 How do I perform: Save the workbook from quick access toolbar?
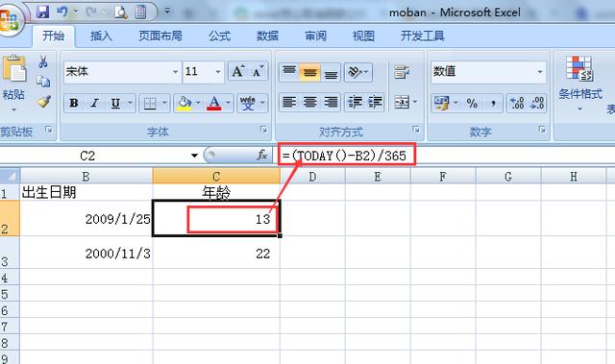pyautogui.click(x=42, y=12)
